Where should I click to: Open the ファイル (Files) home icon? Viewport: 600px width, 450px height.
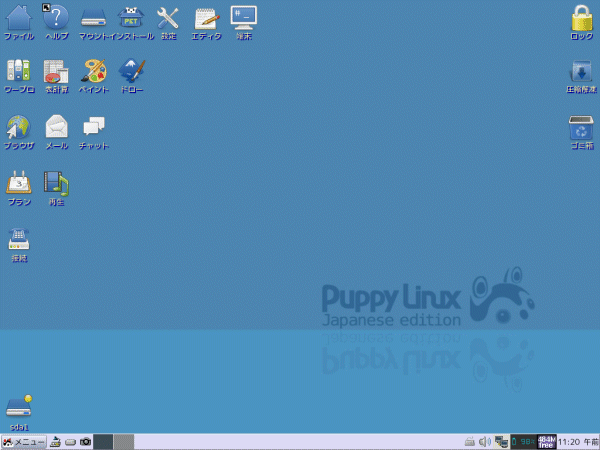tap(18, 18)
